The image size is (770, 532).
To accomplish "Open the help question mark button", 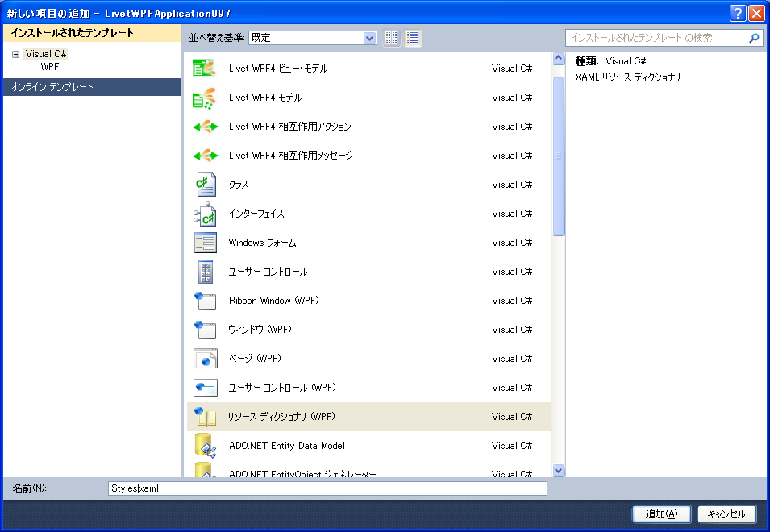I will [738, 13].
